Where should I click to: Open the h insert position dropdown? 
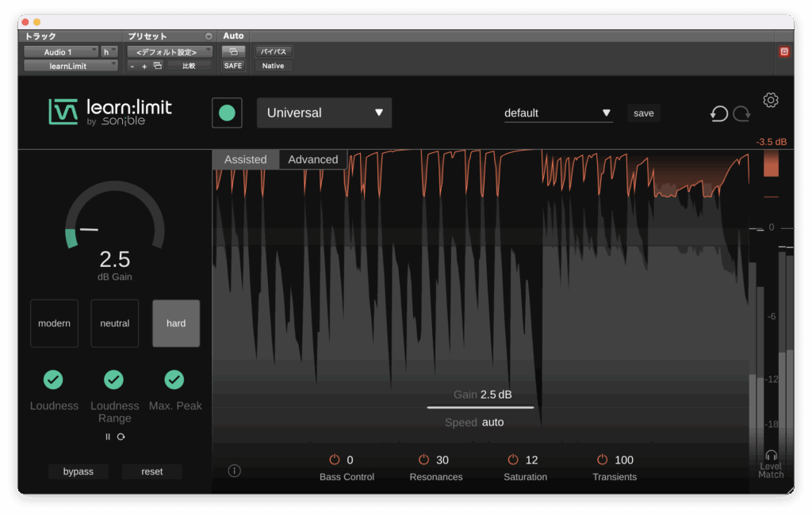pos(109,51)
